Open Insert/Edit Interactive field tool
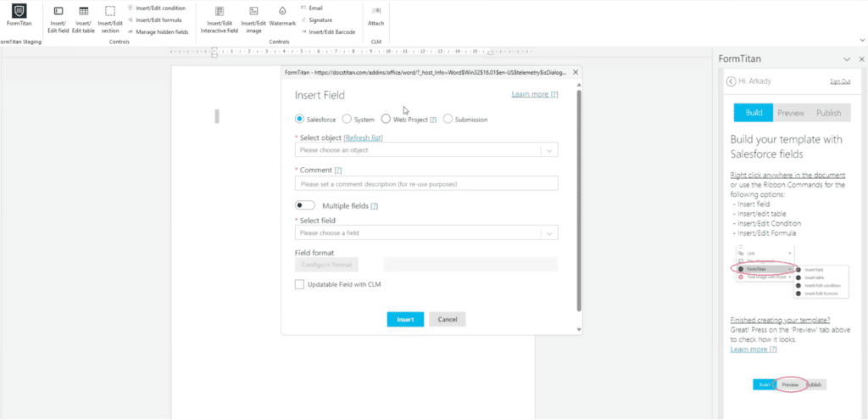 [x=220, y=19]
